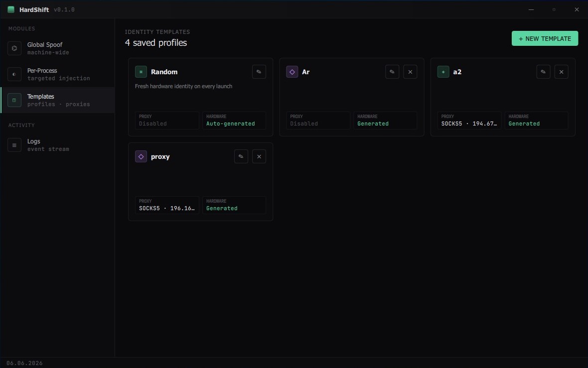Click the SOCKS5 194.67 proxy field
The image size is (588, 368).
(x=469, y=121)
